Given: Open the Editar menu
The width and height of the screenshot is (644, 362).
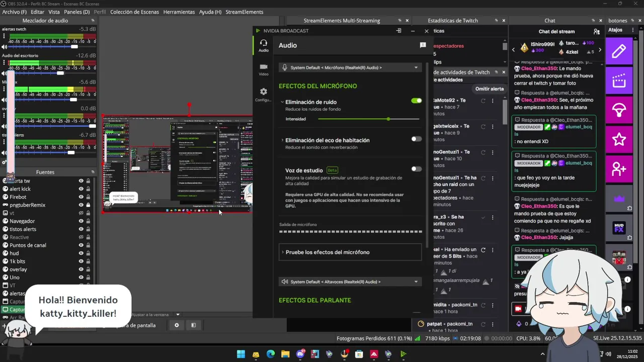Looking at the screenshot, I should (x=37, y=12).
